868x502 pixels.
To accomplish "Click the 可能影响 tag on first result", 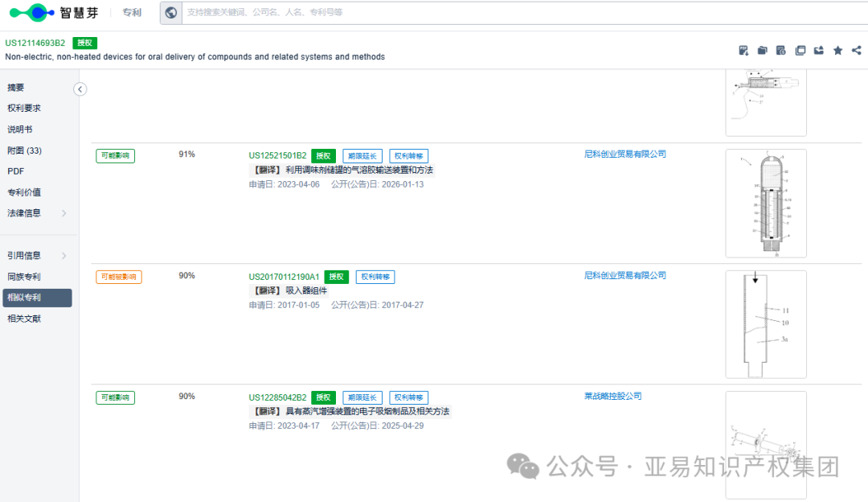I will (115, 155).
